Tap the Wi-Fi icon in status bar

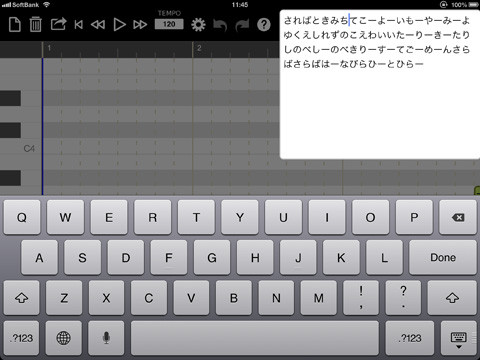[x=46, y=5]
